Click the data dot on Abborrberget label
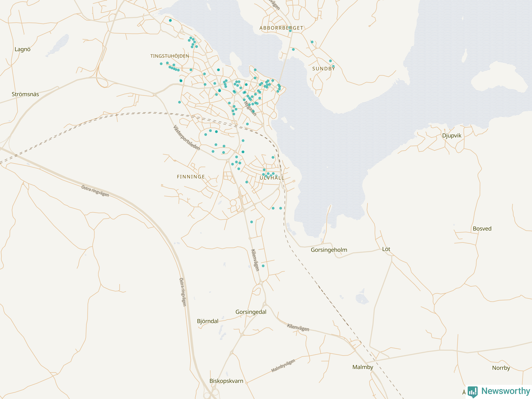 290,31
